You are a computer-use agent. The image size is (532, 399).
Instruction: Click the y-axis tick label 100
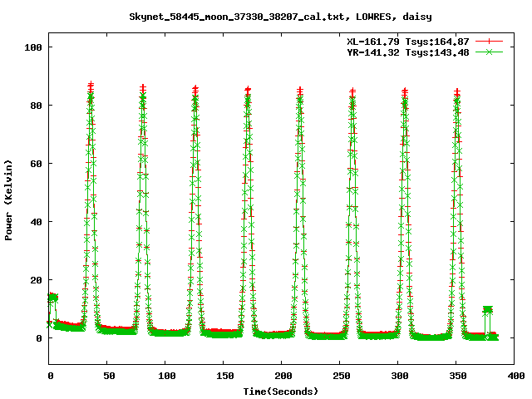33,47
